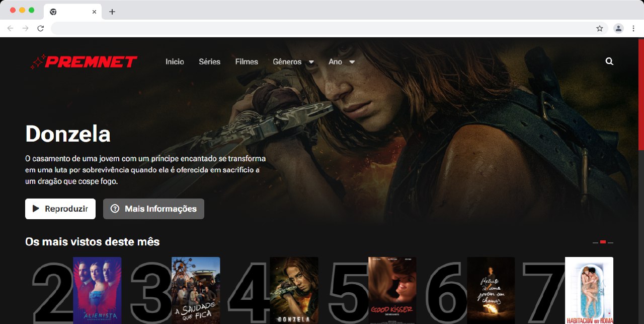Screen dimensions: 644x324
Task: Select the active red carousel indicator
Action: [603, 242]
